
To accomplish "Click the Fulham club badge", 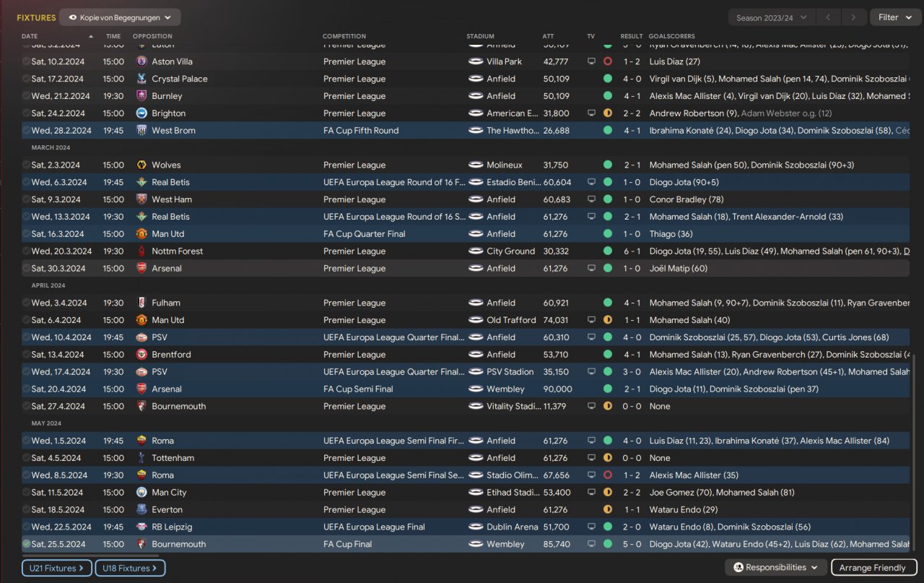I will point(141,303).
